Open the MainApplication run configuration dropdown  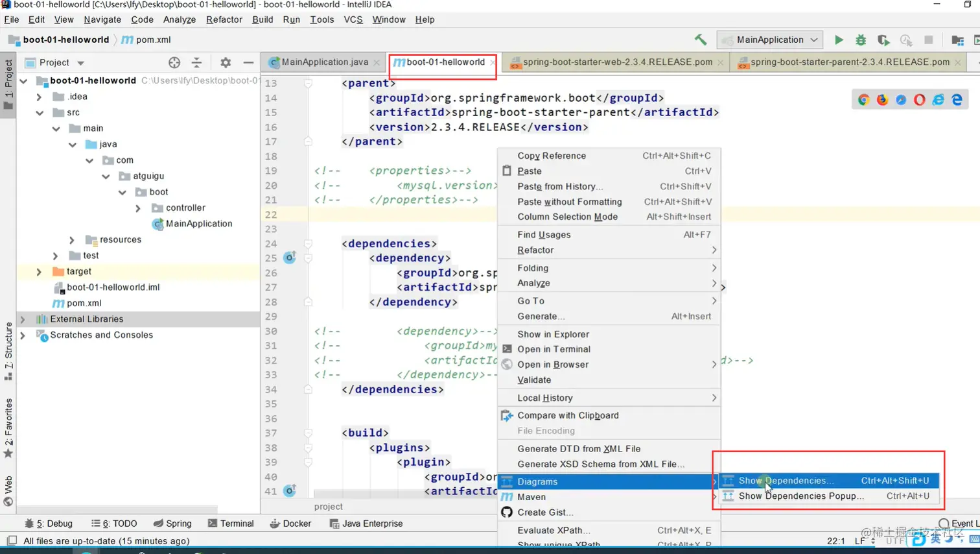(770, 40)
